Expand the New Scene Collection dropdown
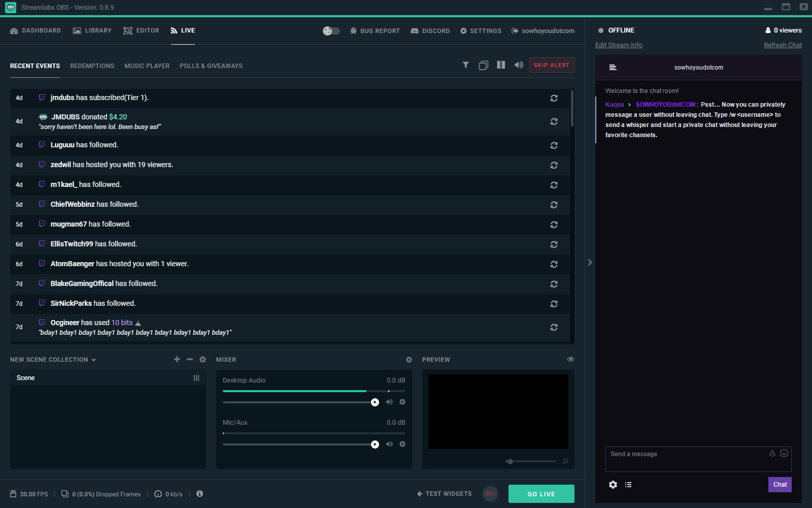Screen dimensions: 812x508 pos(53,360)
